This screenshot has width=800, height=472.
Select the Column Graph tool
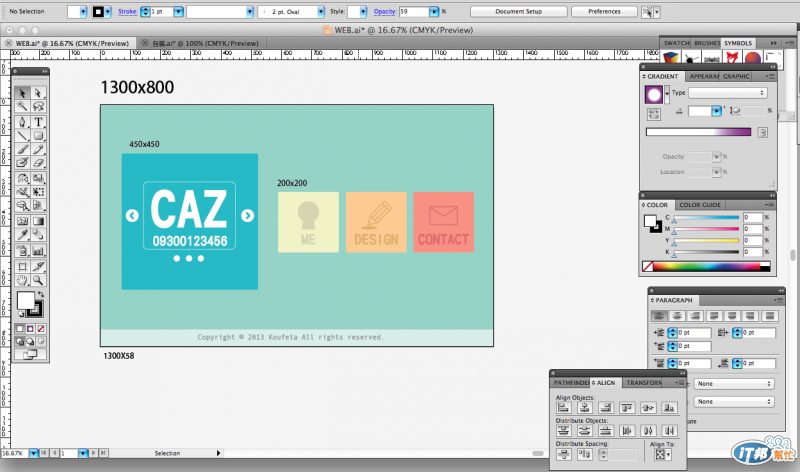[x=38, y=251]
